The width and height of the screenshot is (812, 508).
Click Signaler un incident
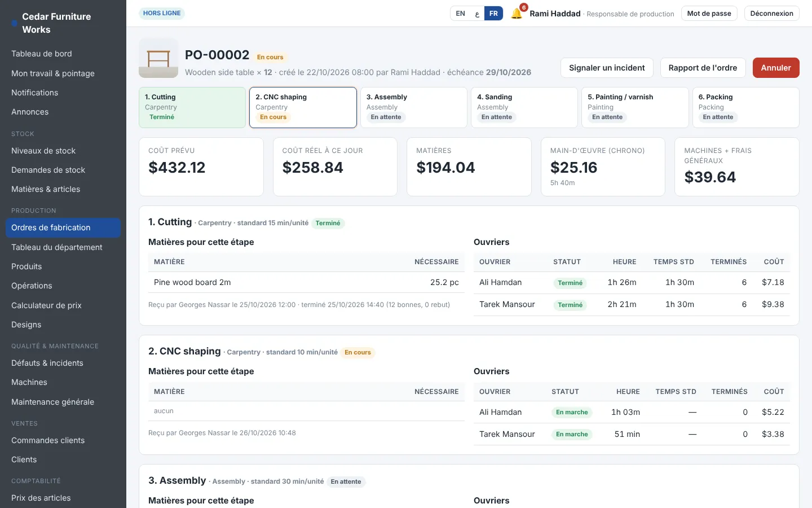click(x=607, y=68)
